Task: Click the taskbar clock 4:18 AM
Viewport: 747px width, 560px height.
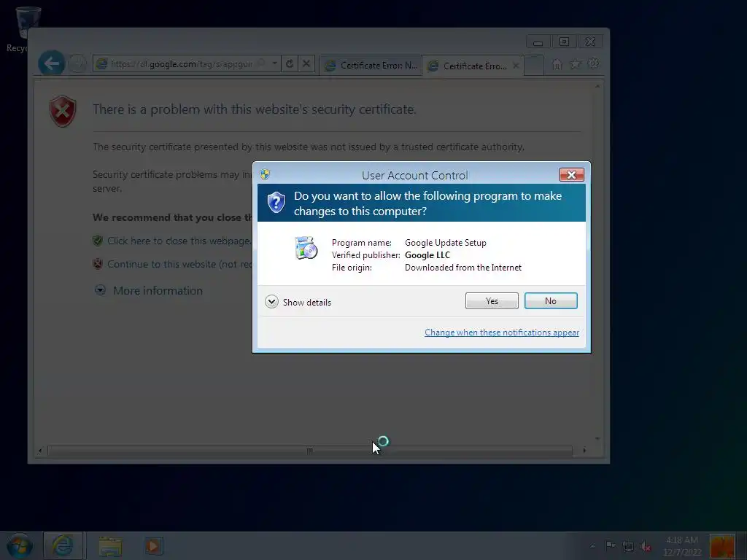Action: click(x=682, y=545)
